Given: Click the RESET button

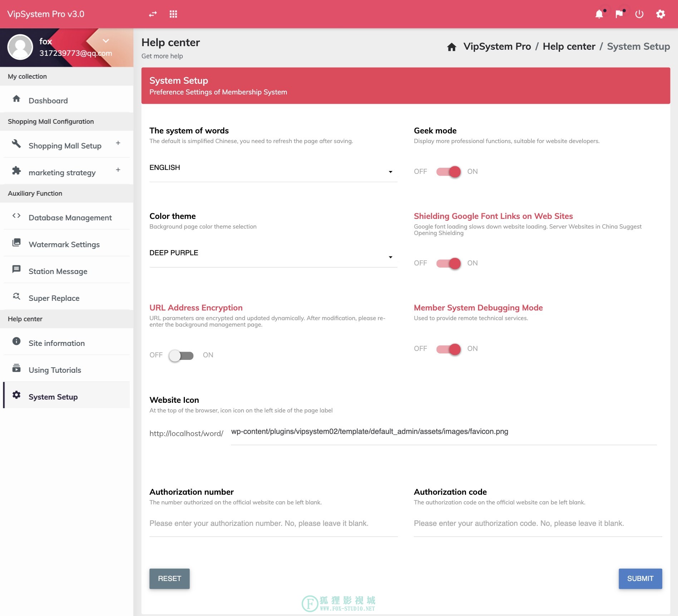Looking at the screenshot, I should [x=169, y=578].
